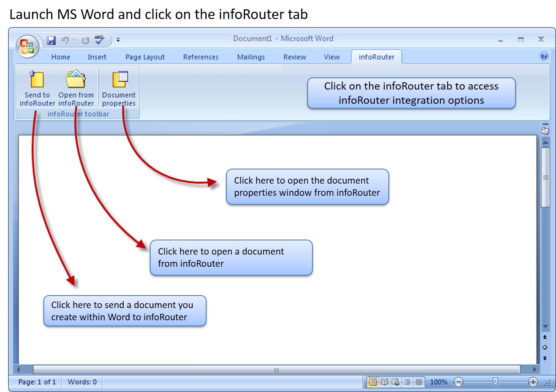Switch to the Insert tab
The image size is (556, 392).
[x=97, y=57]
